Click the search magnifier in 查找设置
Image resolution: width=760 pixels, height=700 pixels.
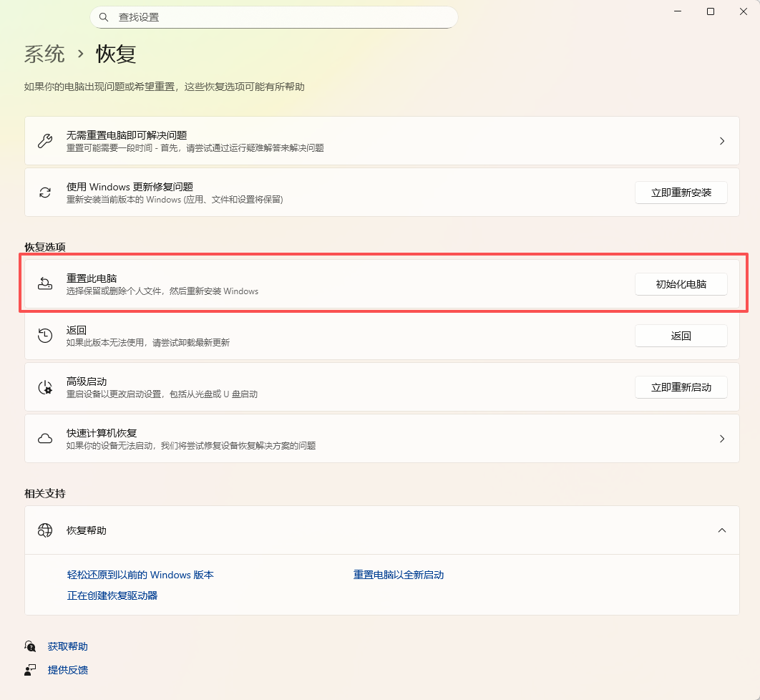pyautogui.click(x=104, y=16)
